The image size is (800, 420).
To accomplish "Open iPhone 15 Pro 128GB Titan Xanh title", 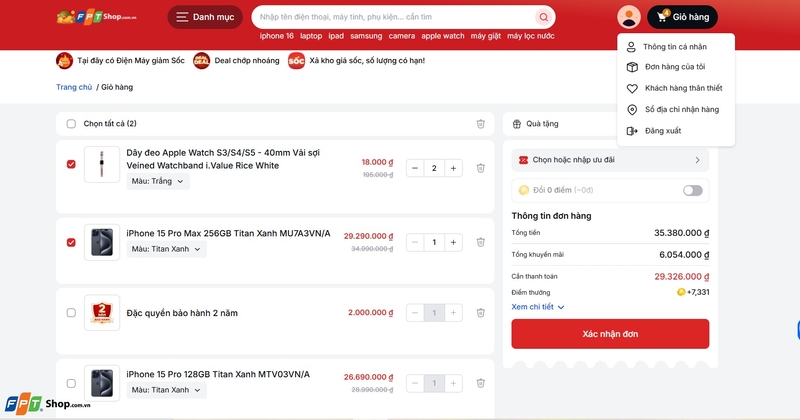I will 218,375.
